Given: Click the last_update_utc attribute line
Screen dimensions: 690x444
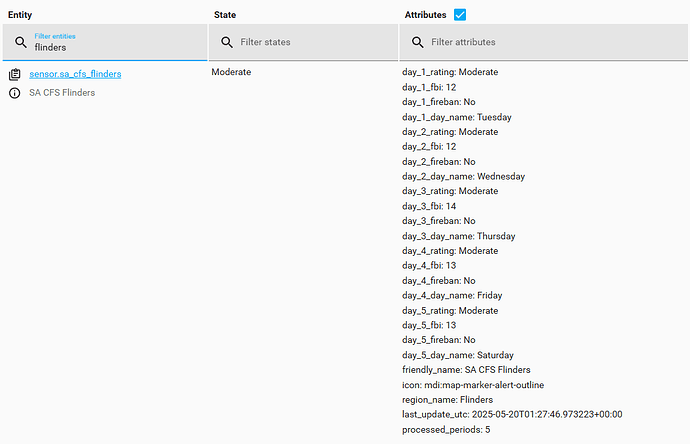Looking at the screenshot, I should click(512, 414).
